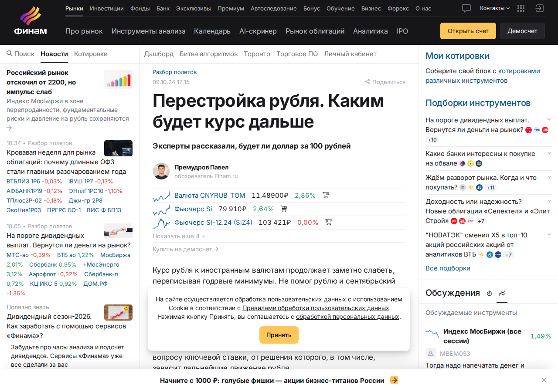The width and height of the screenshot is (558, 392).
Task: Open the Подборки инструментов heading
Action: click(x=478, y=103)
